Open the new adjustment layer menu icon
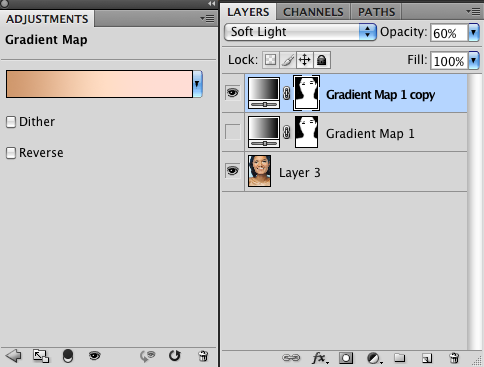 pyautogui.click(x=374, y=358)
